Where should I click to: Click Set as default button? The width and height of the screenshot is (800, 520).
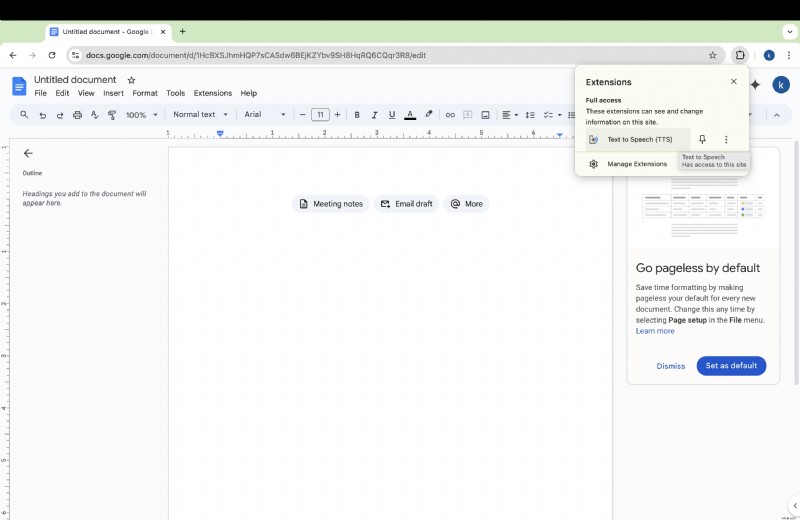(731, 366)
